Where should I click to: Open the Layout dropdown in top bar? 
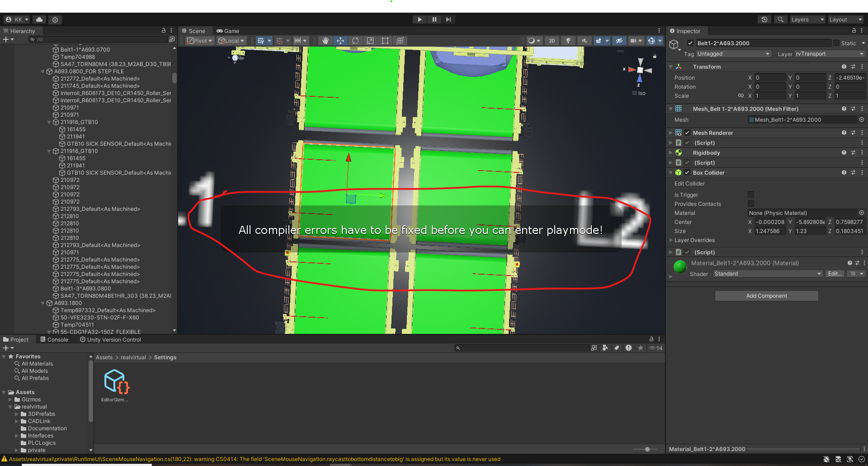pos(845,19)
